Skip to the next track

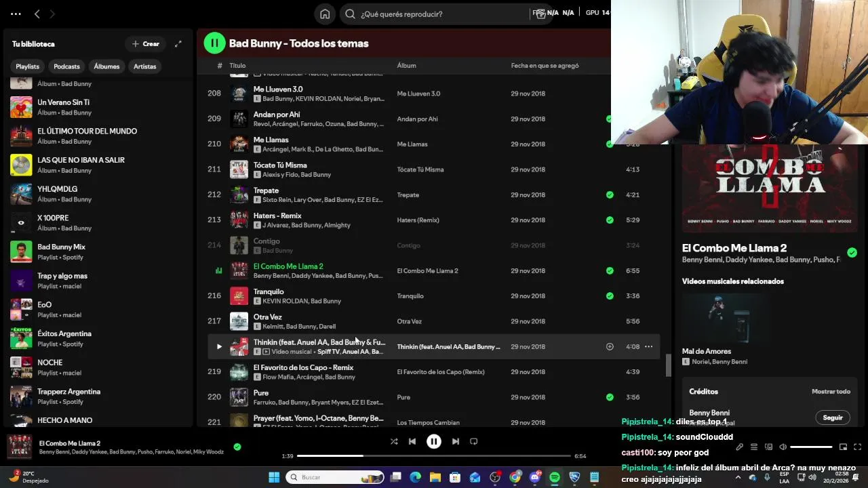pos(456,441)
